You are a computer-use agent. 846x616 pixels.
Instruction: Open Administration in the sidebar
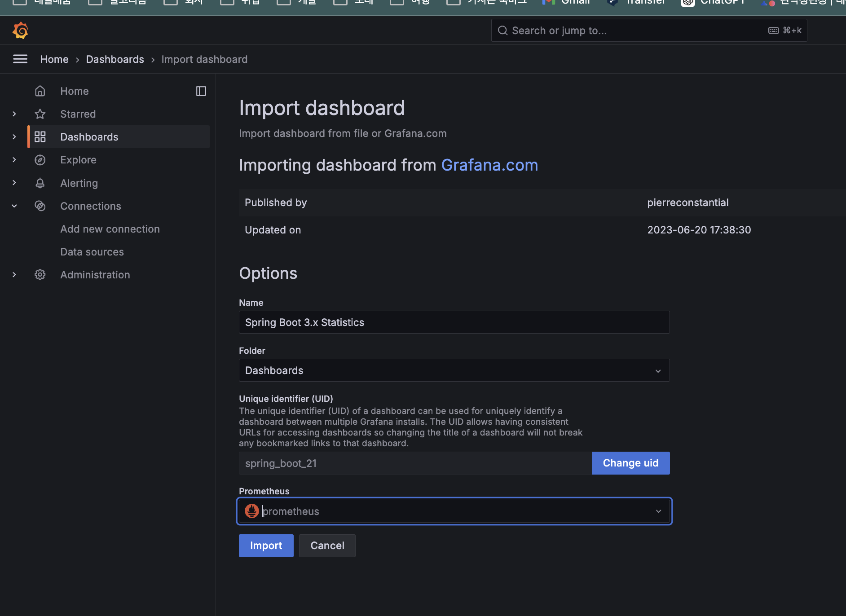tap(95, 275)
